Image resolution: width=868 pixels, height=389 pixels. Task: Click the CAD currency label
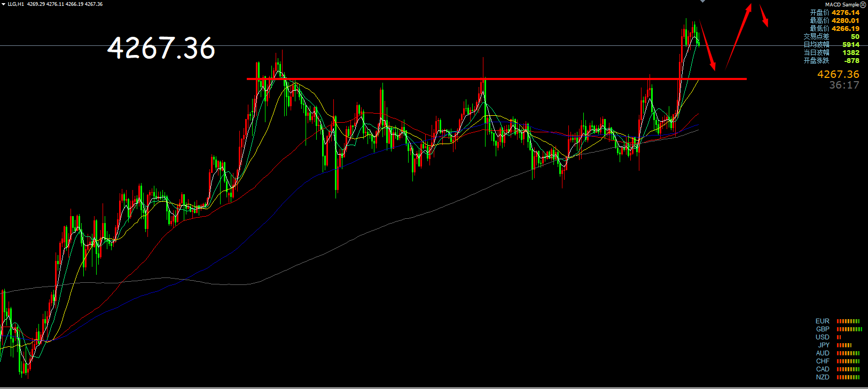pyautogui.click(x=823, y=369)
